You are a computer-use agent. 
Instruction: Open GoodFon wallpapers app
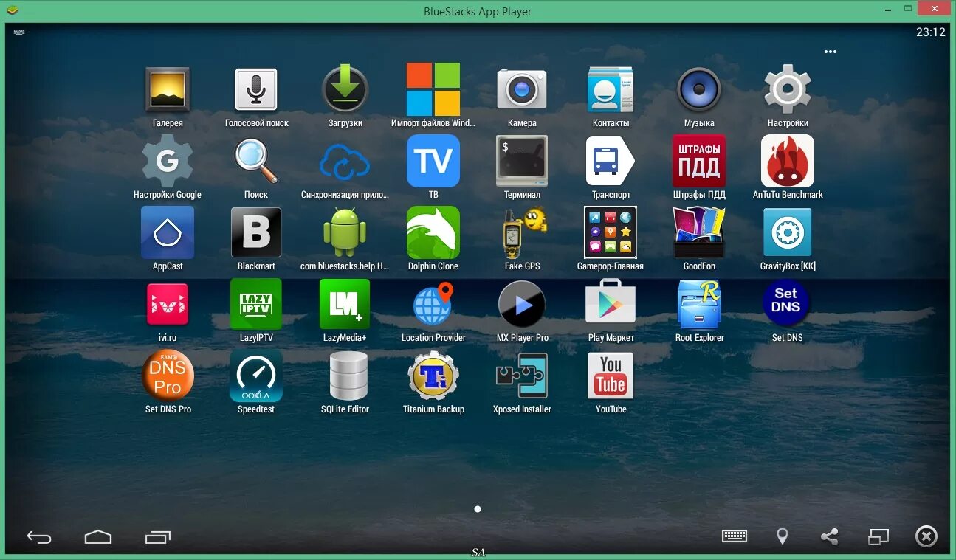pyautogui.click(x=699, y=232)
